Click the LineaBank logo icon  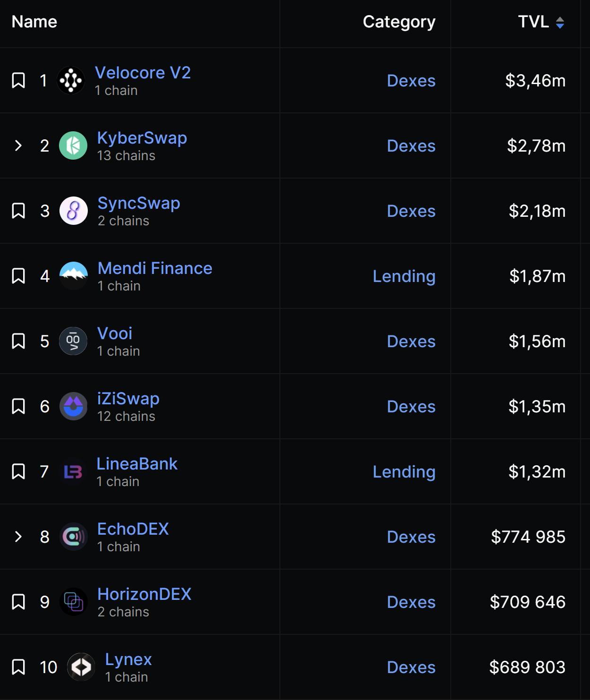pyautogui.click(x=73, y=471)
